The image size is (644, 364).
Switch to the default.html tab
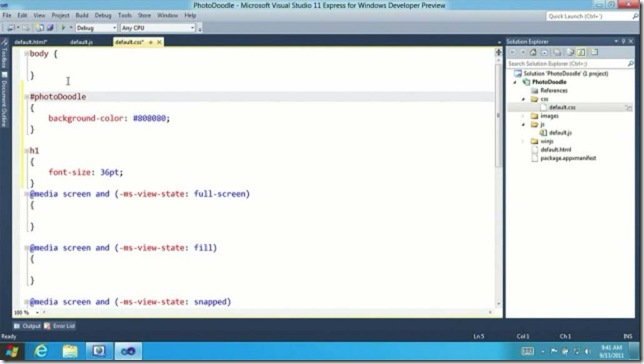tap(31, 42)
